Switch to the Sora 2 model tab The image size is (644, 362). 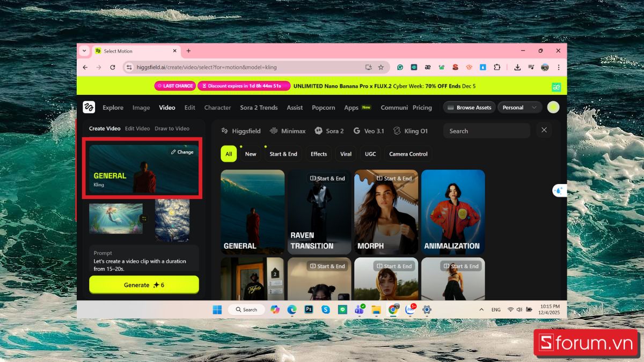[329, 131]
